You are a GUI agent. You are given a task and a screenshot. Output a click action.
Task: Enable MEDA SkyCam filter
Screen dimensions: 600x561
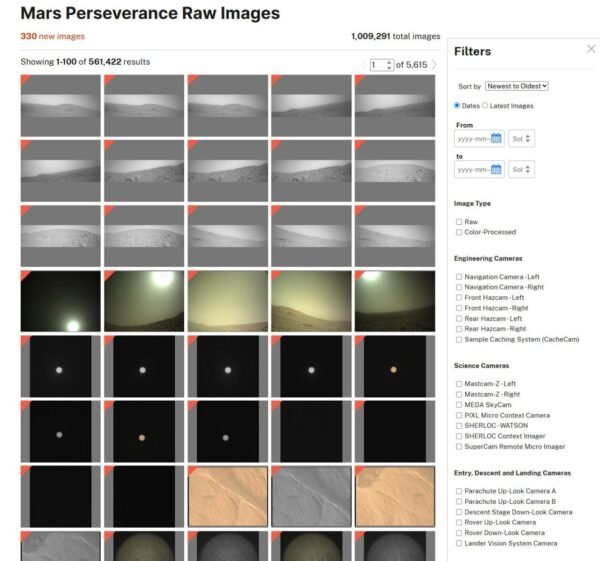tap(459, 405)
